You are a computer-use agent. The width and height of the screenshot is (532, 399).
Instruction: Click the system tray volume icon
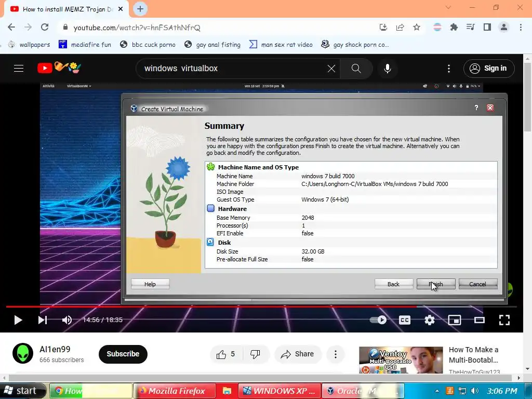point(475,391)
